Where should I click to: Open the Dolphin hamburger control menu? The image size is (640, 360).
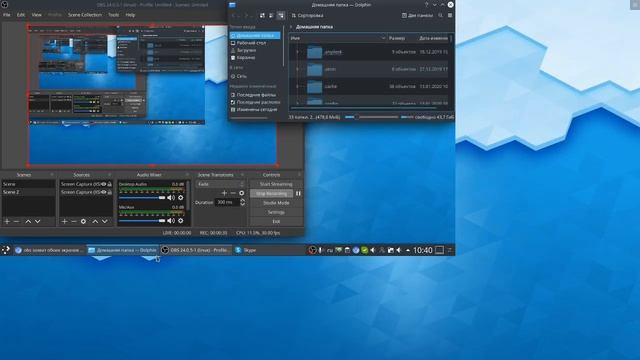tap(450, 16)
